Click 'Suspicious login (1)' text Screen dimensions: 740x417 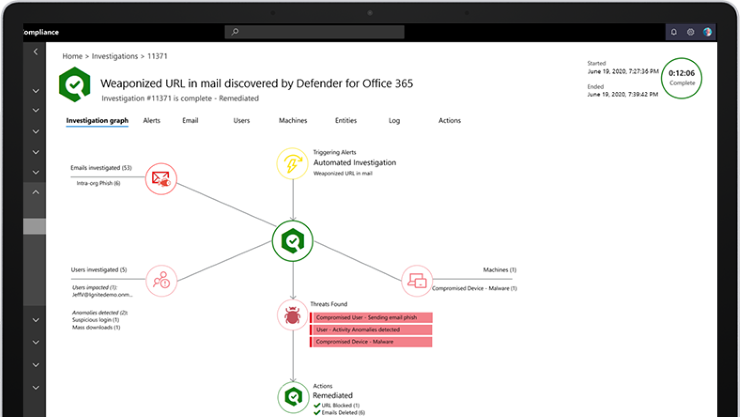click(95, 320)
